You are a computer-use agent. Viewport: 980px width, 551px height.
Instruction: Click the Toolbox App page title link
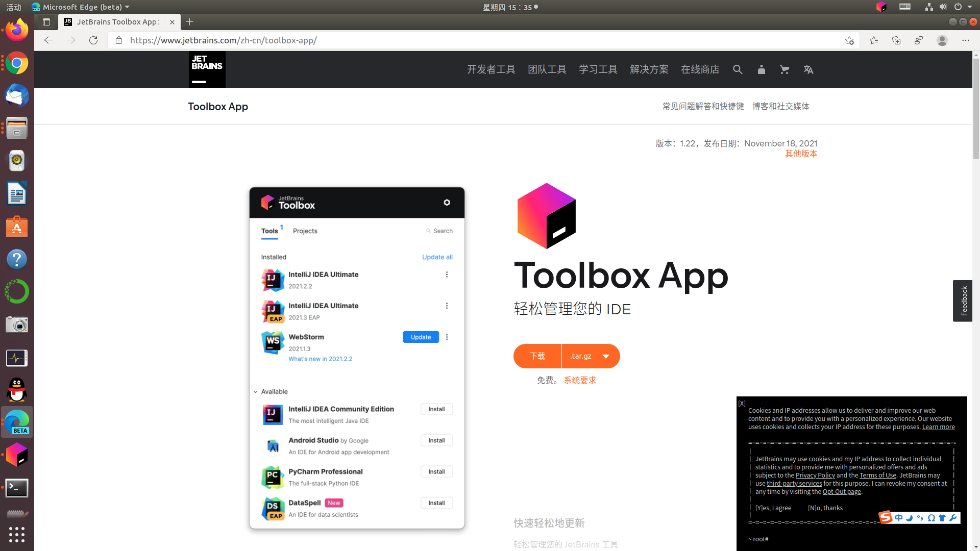tap(218, 106)
